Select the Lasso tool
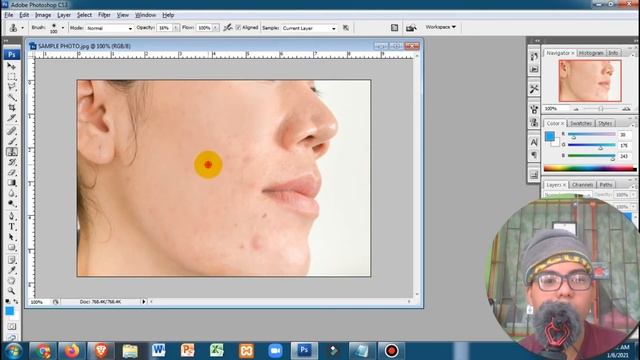This screenshot has width=640, height=360. click(11, 87)
